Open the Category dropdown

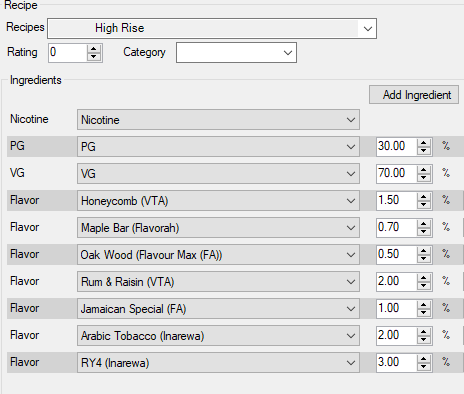(236, 52)
